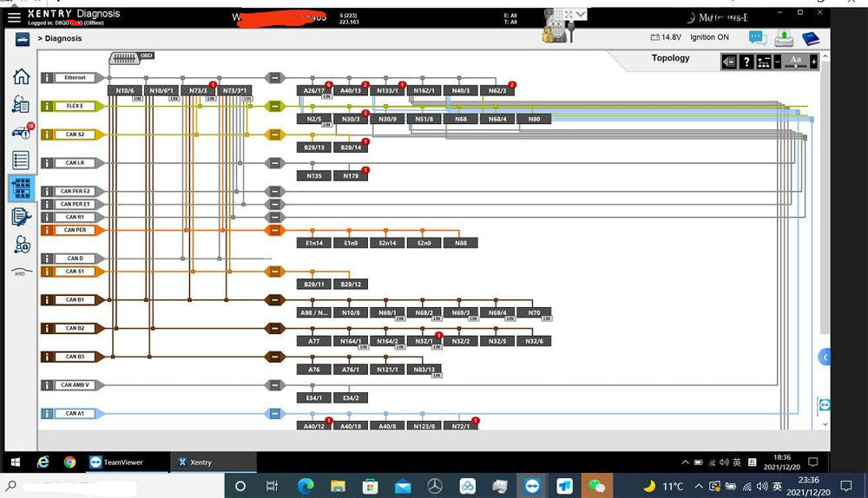868x498 pixels.
Task: Open the fault codes car warning icon
Action: (20, 133)
